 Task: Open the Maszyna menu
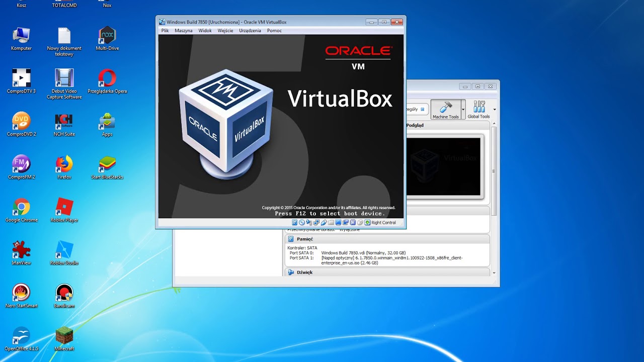tap(184, 31)
